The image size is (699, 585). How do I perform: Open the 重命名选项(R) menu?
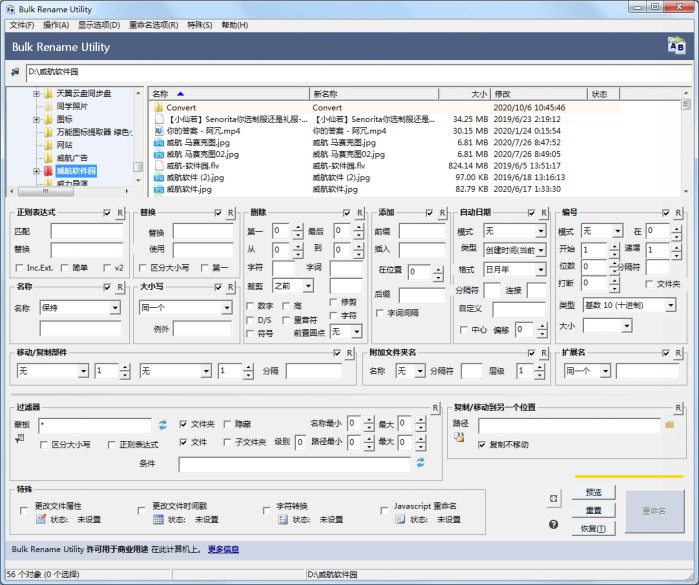pos(153,25)
